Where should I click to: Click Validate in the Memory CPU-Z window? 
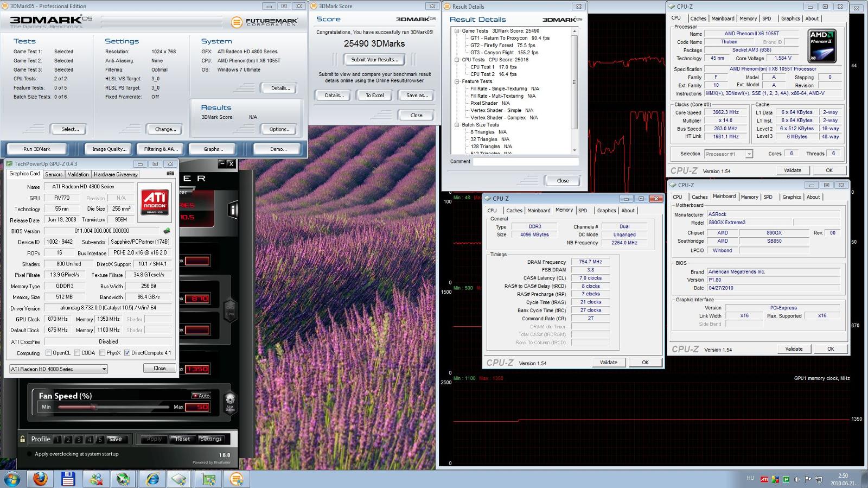[x=608, y=363]
